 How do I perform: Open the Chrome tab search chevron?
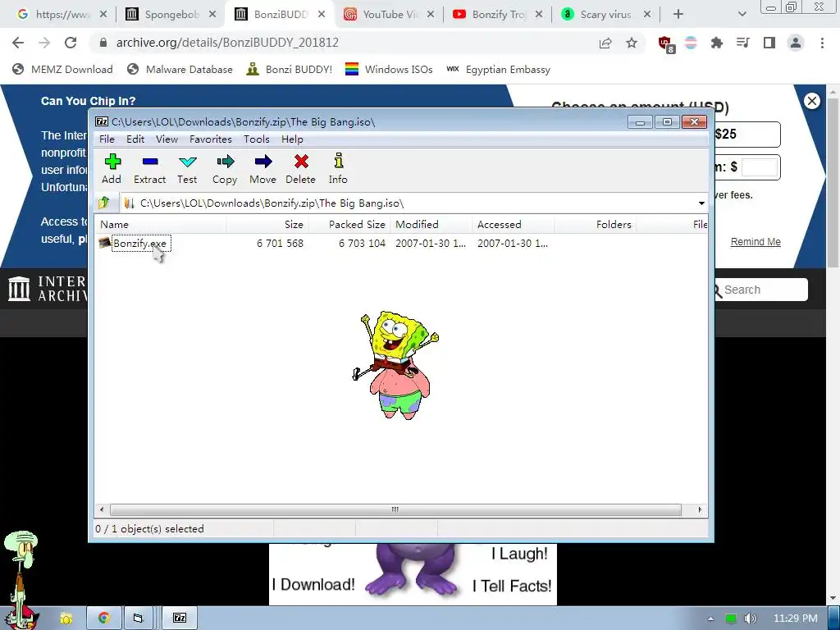pyautogui.click(x=742, y=15)
